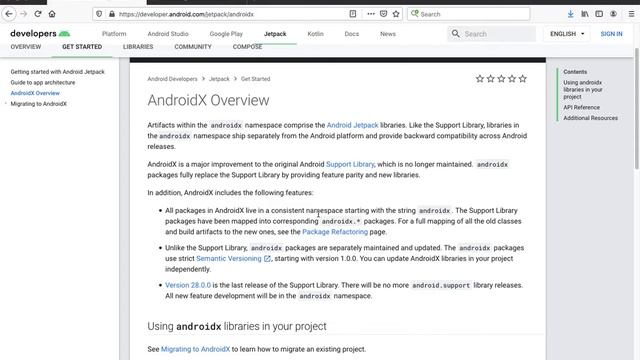This screenshot has height=360, width=640.
Task: Bookmark this page with the star icon
Action: pos(396,14)
